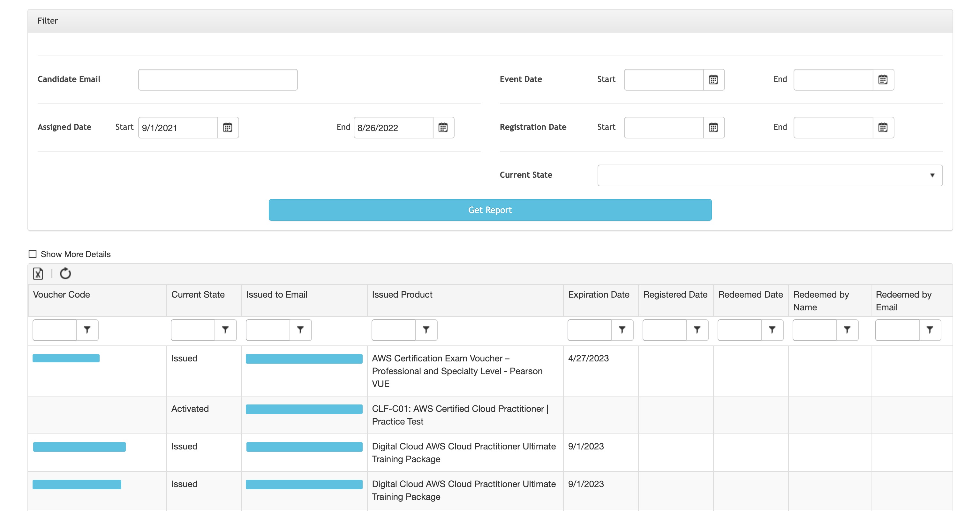Export the report to Excel
Viewport: 980px width, 511px height.
pyautogui.click(x=38, y=273)
